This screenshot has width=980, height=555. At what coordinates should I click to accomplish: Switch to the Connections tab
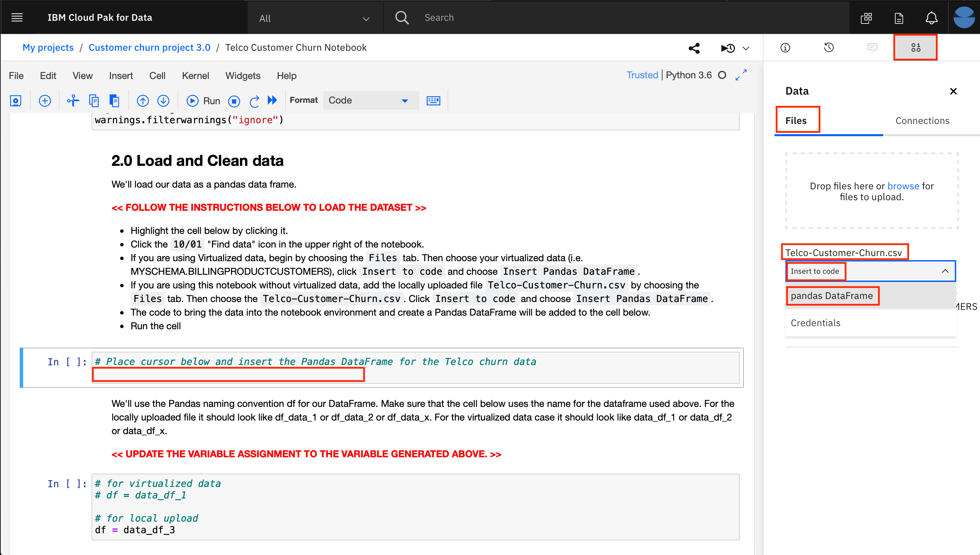click(x=924, y=121)
